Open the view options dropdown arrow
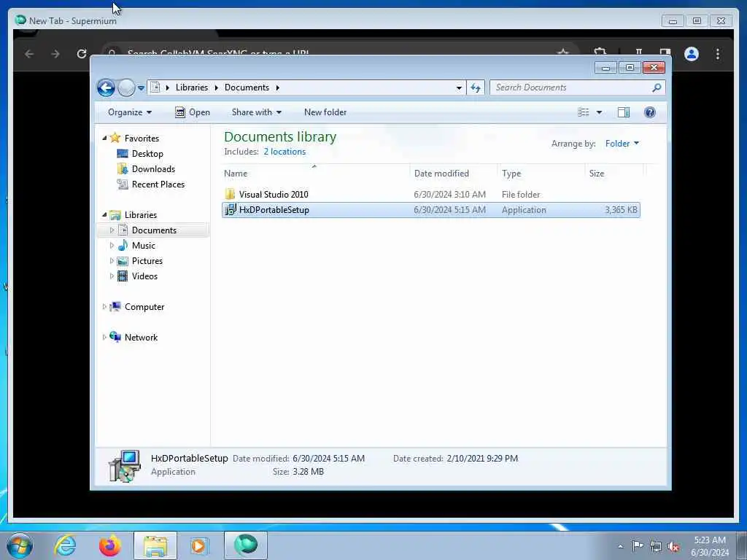Screen dimensions: 747x560 [600, 113]
